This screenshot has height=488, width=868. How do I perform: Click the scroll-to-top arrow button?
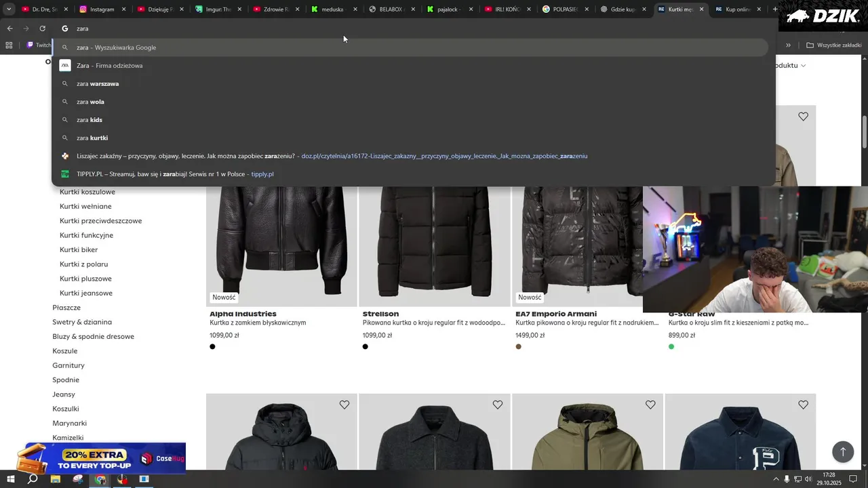843,452
